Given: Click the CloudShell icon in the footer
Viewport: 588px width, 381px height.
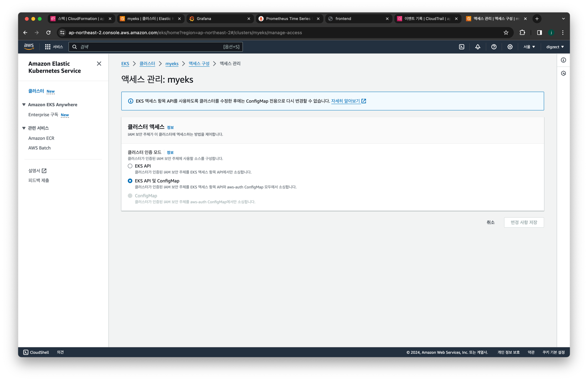Looking at the screenshot, I should click(x=26, y=352).
